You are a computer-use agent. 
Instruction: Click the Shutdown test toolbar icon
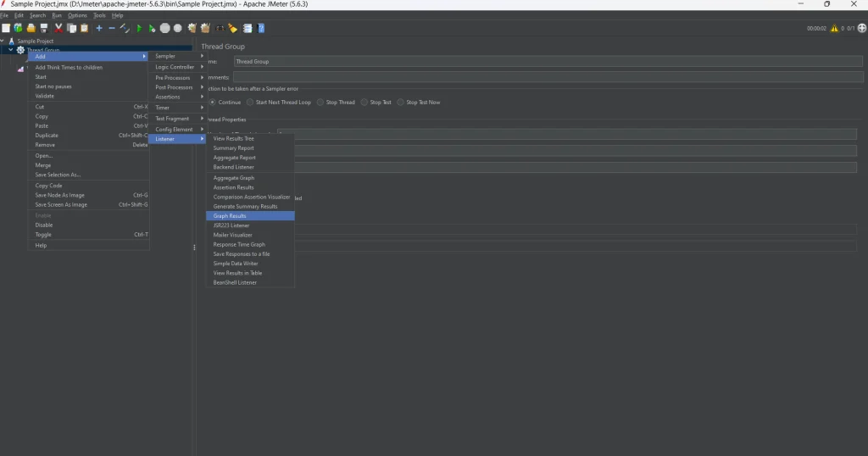click(x=178, y=28)
